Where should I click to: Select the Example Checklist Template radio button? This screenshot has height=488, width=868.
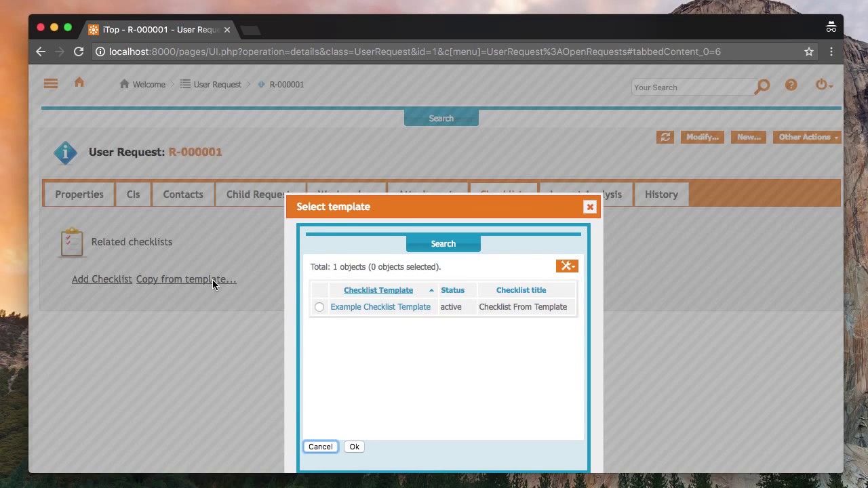319,307
